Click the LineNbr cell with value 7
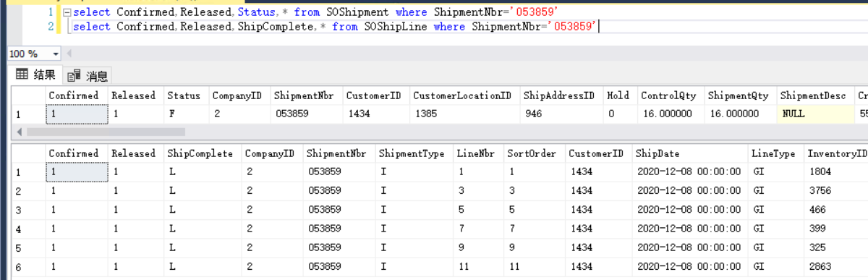 point(478,228)
